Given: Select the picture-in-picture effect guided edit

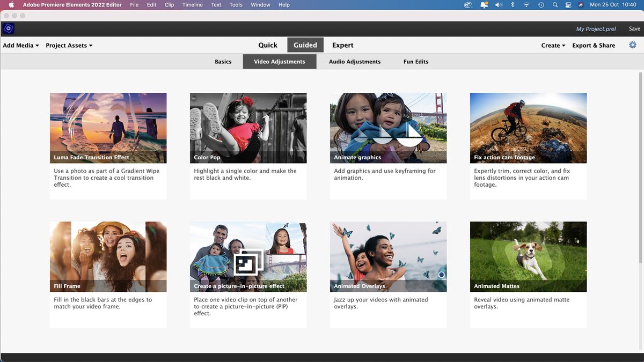Looking at the screenshot, I should tap(248, 256).
